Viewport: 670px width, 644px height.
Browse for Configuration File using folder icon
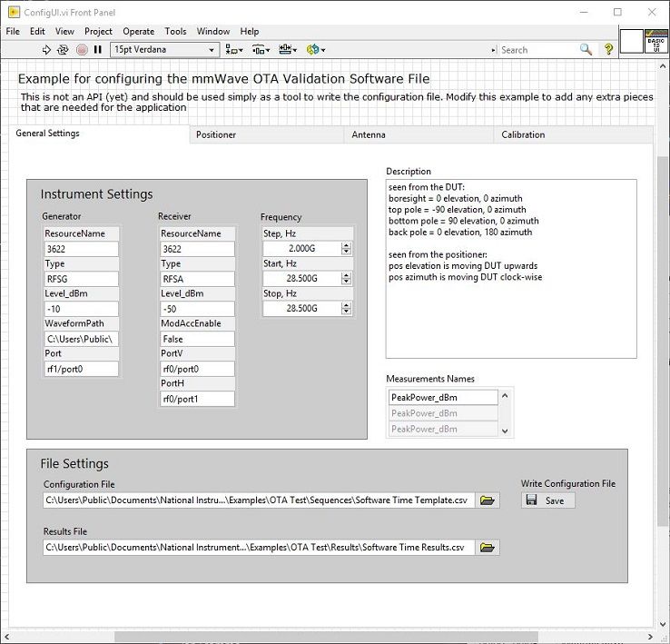click(x=488, y=500)
